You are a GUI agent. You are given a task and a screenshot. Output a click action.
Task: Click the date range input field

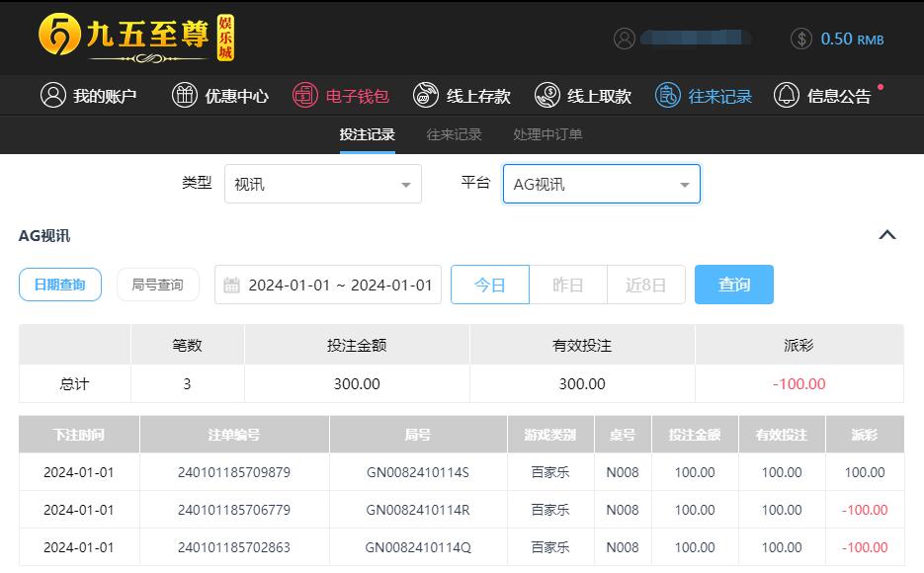coord(328,285)
